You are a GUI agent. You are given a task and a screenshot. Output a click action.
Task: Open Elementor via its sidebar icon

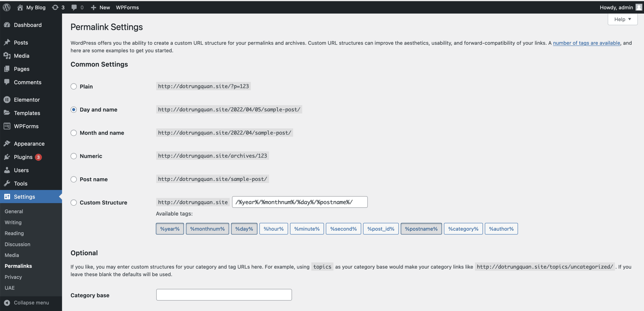[7, 100]
